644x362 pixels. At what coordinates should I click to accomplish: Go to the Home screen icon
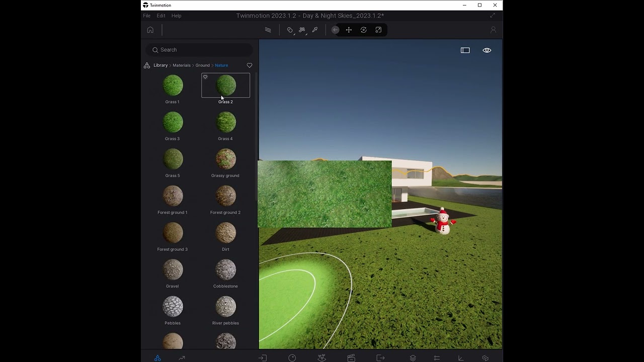click(x=150, y=30)
